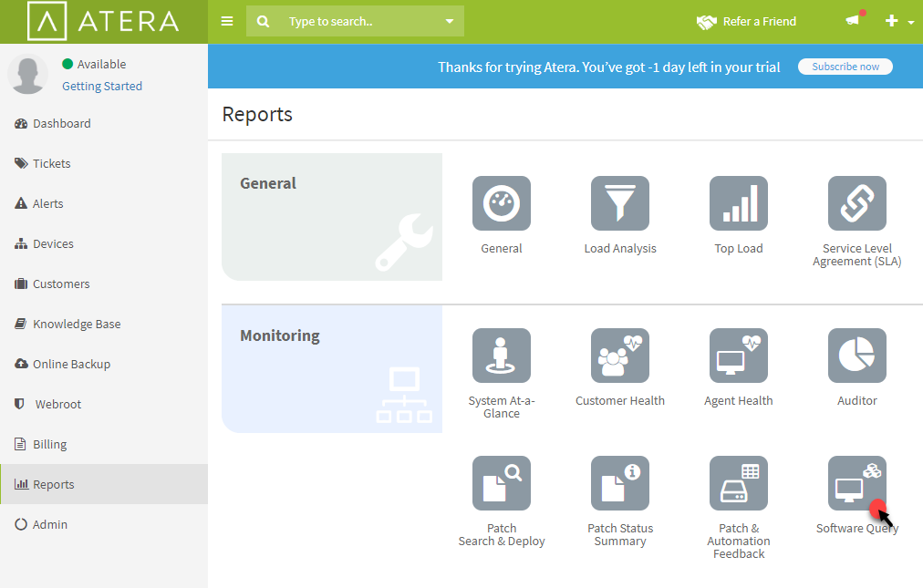Click the Refer a Friend link

(x=746, y=21)
